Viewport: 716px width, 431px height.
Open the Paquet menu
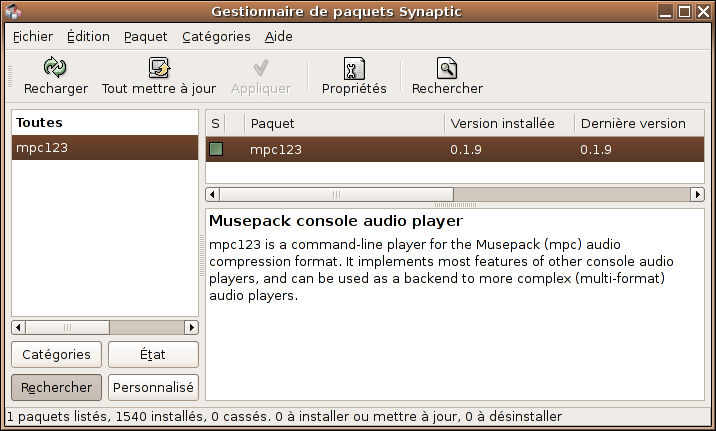point(146,37)
